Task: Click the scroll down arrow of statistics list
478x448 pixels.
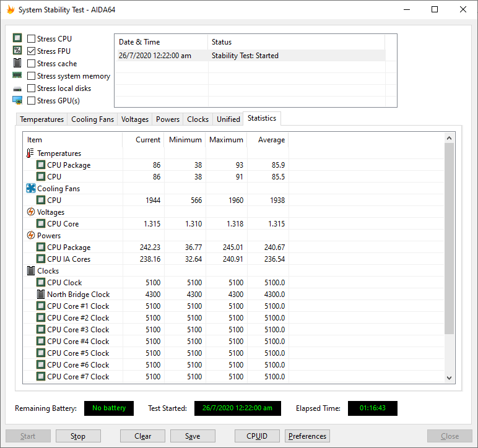Action: [449, 377]
